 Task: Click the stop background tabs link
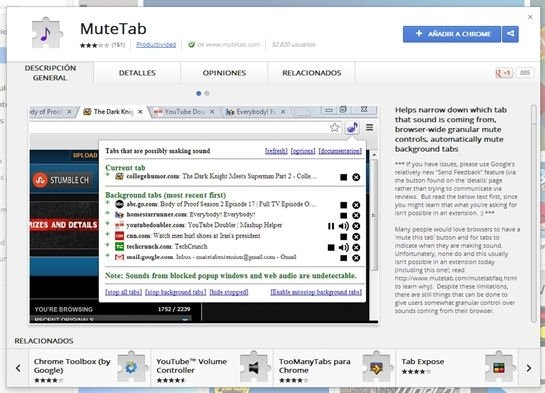click(x=176, y=292)
